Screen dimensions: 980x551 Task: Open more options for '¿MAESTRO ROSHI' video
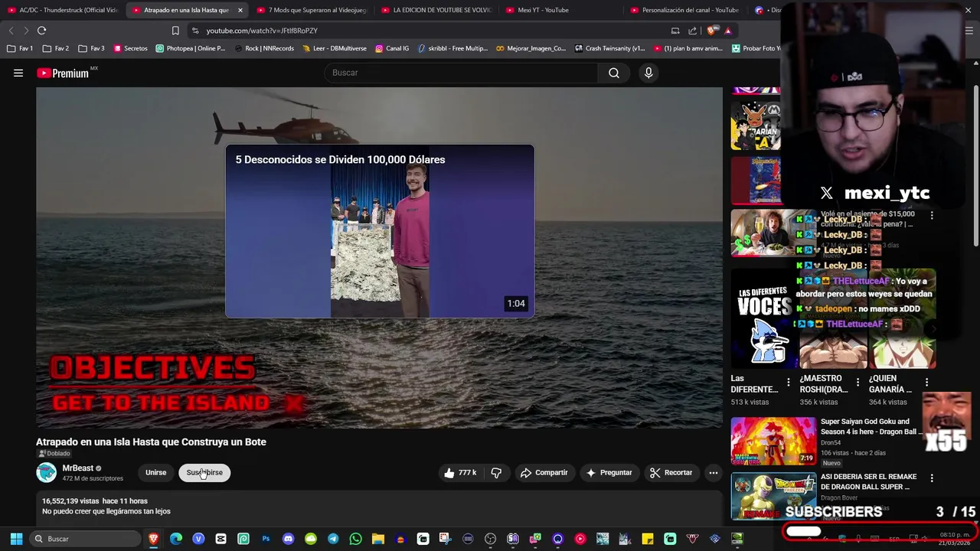(x=857, y=382)
